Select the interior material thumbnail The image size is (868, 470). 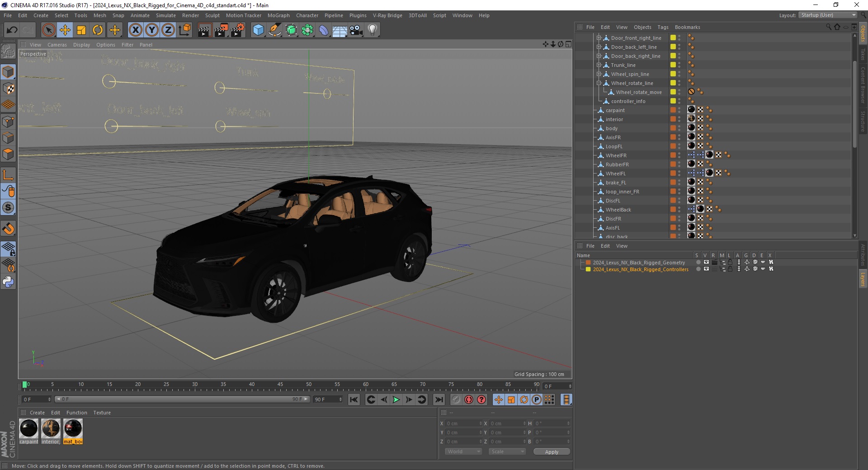(x=51, y=428)
